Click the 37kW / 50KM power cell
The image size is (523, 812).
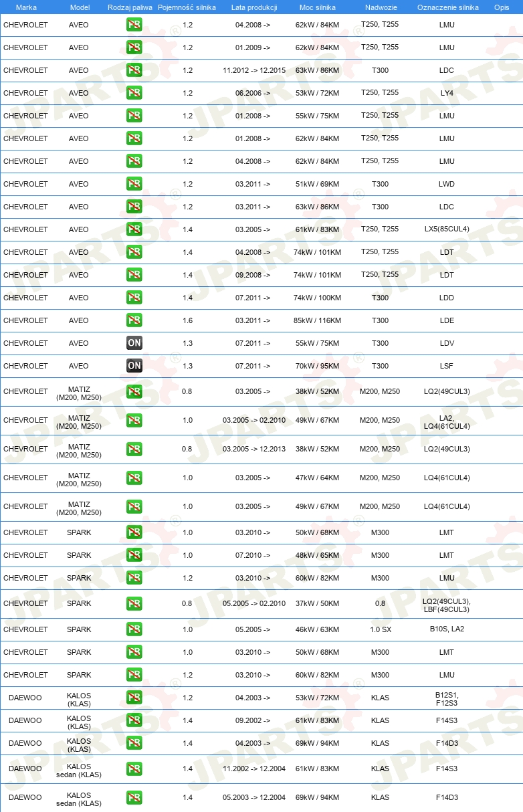[318, 603]
